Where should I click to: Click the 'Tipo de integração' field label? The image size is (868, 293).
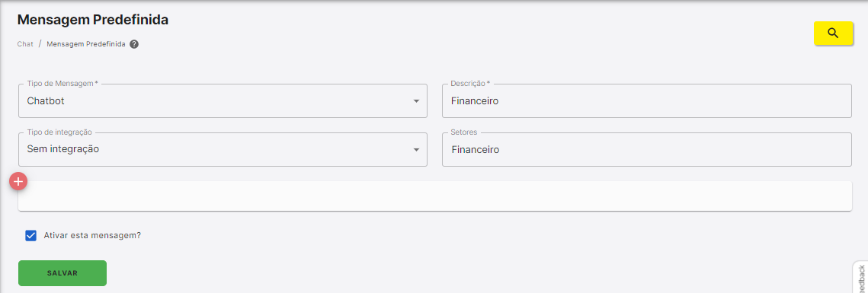[x=59, y=132]
